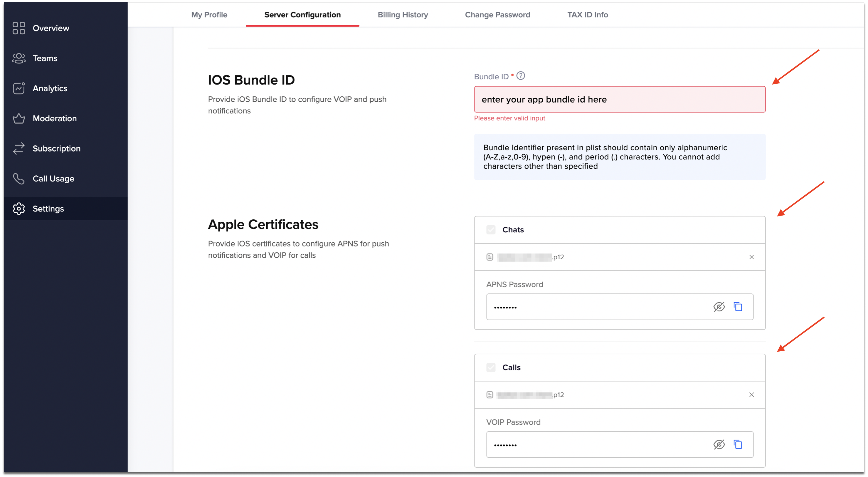This screenshot has height=477, width=868.
Task: Open the TAX ID Info tab
Action: coord(587,15)
